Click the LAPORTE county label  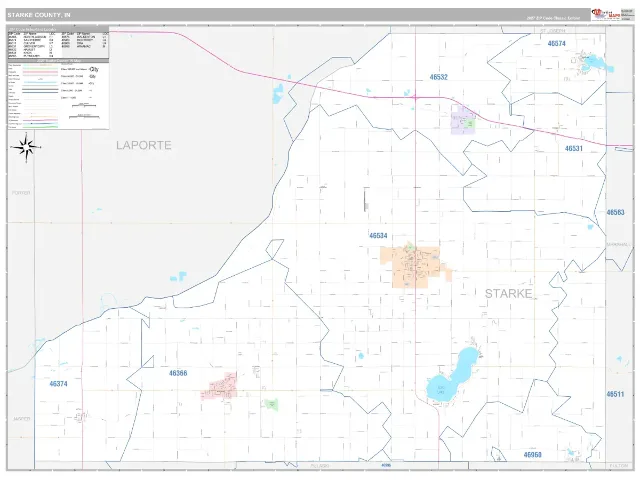[x=144, y=145]
